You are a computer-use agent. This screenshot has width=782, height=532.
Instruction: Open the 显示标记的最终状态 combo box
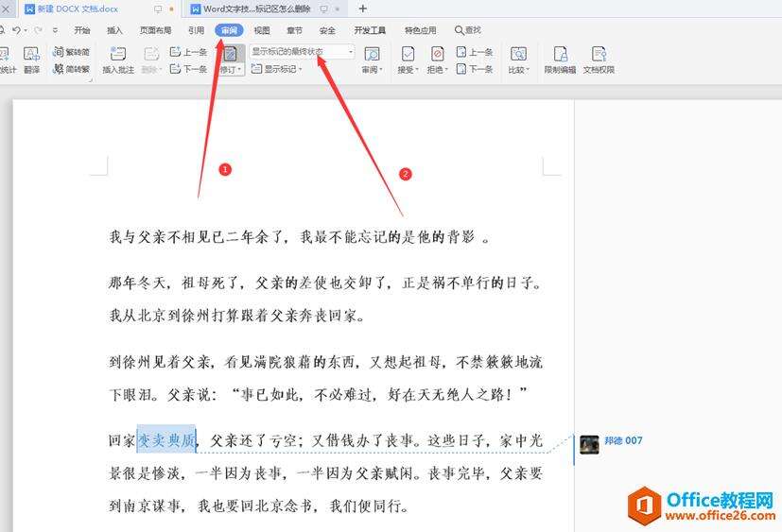[x=303, y=51]
